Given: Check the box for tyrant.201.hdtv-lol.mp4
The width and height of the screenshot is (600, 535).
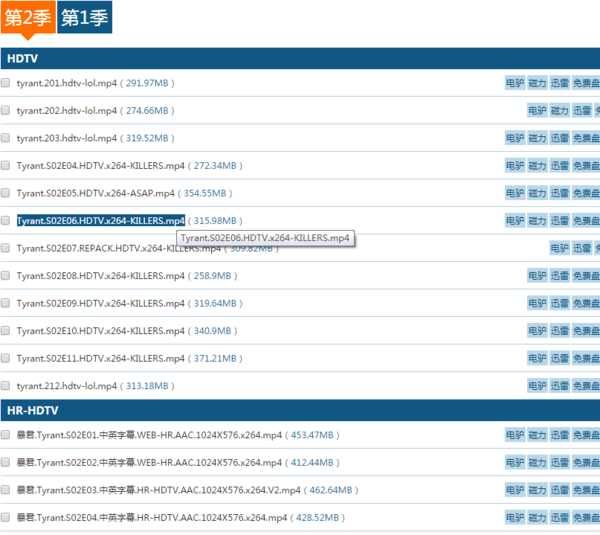Looking at the screenshot, I should (6, 83).
